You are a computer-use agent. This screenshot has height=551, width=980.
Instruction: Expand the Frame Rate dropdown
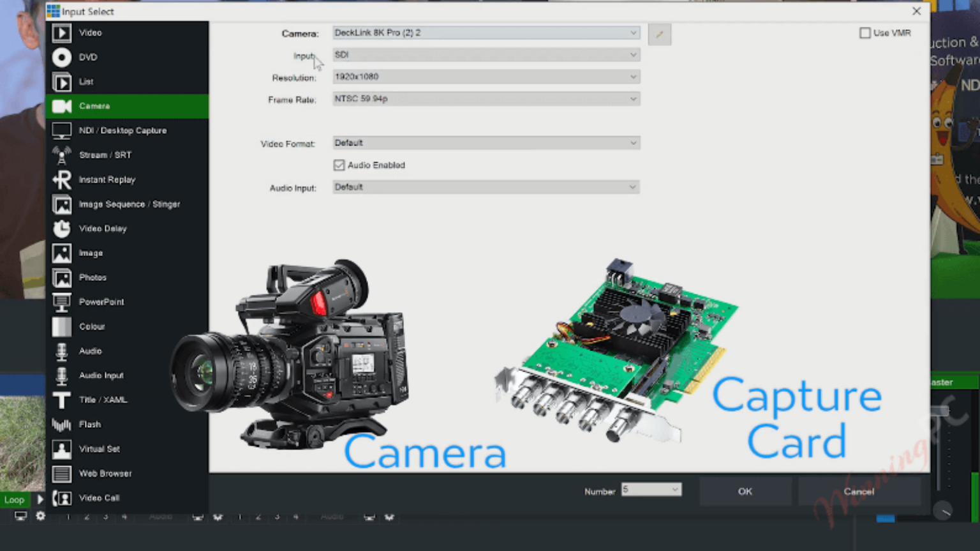pyautogui.click(x=486, y=99)
